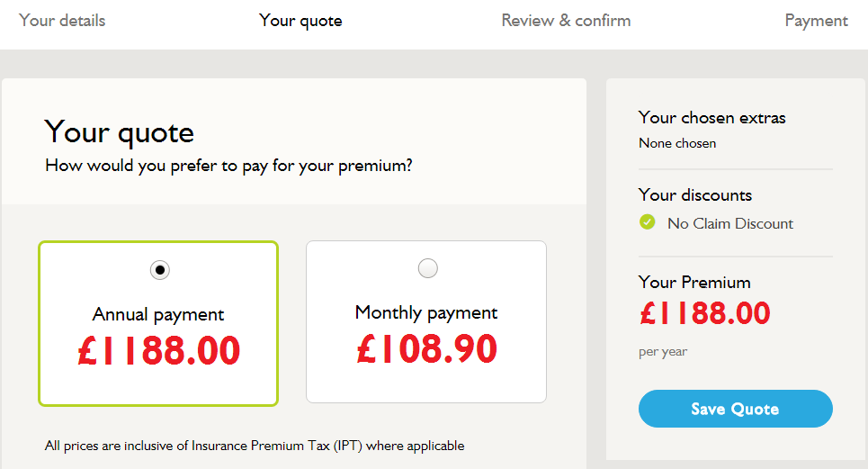Click the Monthly payment label
Viewport: 868px width, 469px height.
[426, 313]
